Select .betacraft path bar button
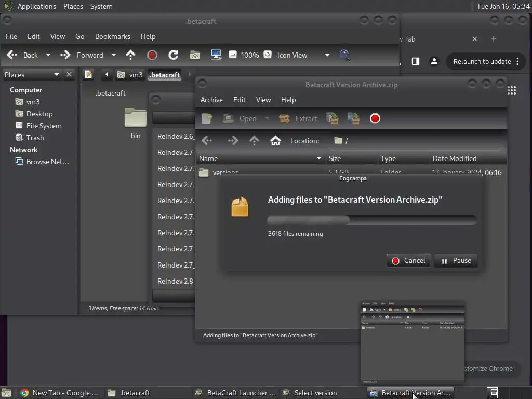The width and height of the screenshot is (532, 399). point(165,75)
